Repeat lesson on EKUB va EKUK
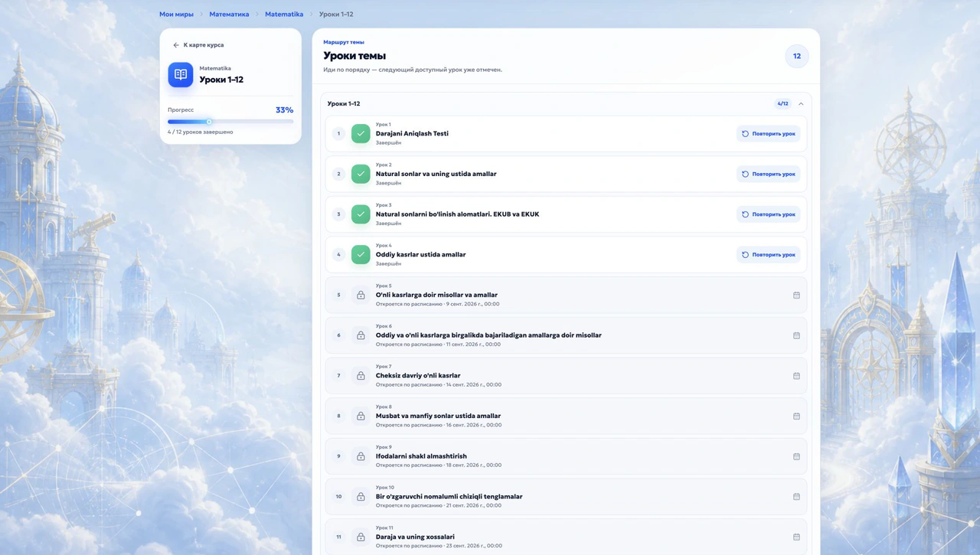The width and height of the screenshot is (980, 555). point(769,214)
